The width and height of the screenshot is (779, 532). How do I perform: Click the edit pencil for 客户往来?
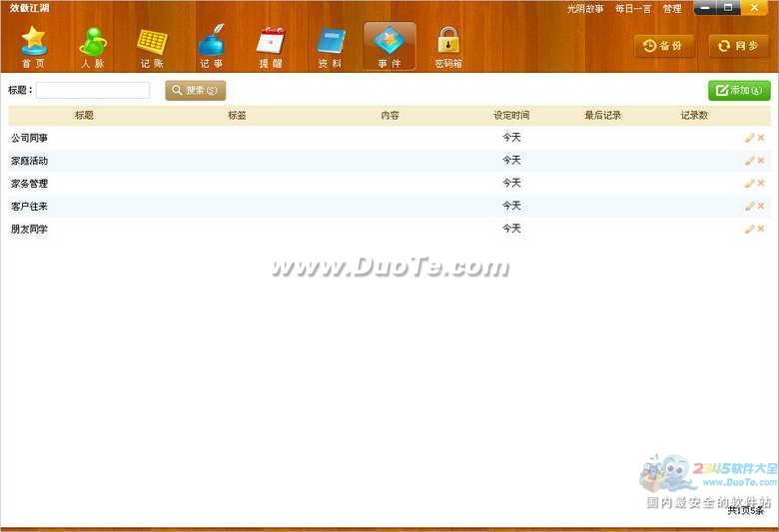749,207
